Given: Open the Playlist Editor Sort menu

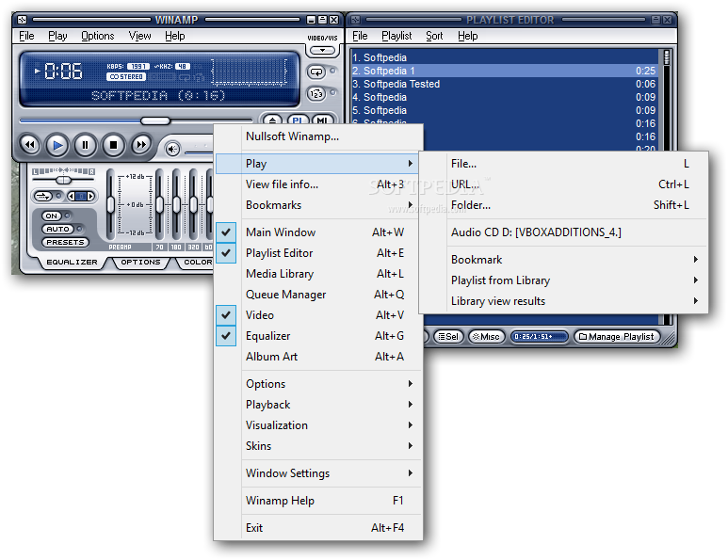Looking at the screenshot, I should pos(434,36).
